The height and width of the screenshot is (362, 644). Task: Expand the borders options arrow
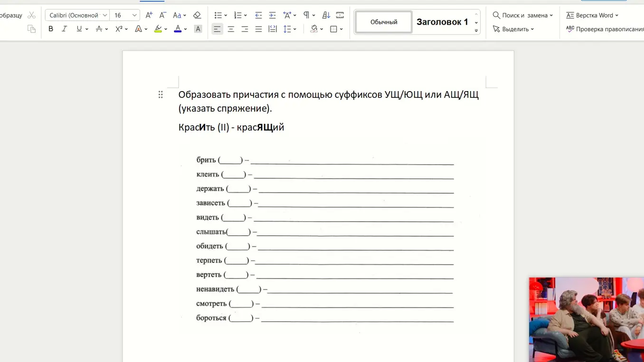click(x=341, y=29)
